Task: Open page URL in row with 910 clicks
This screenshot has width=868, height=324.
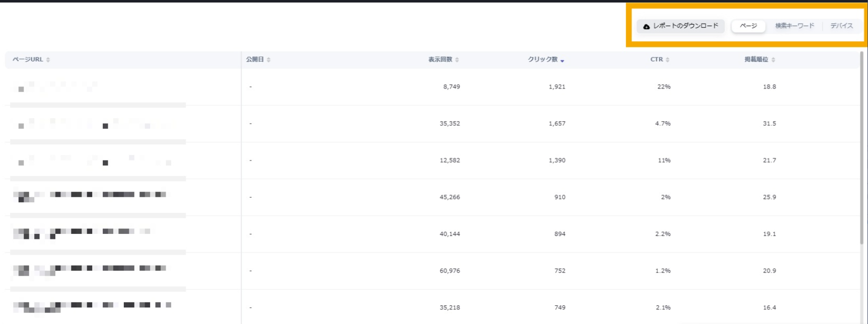Action: pos(91,195)
